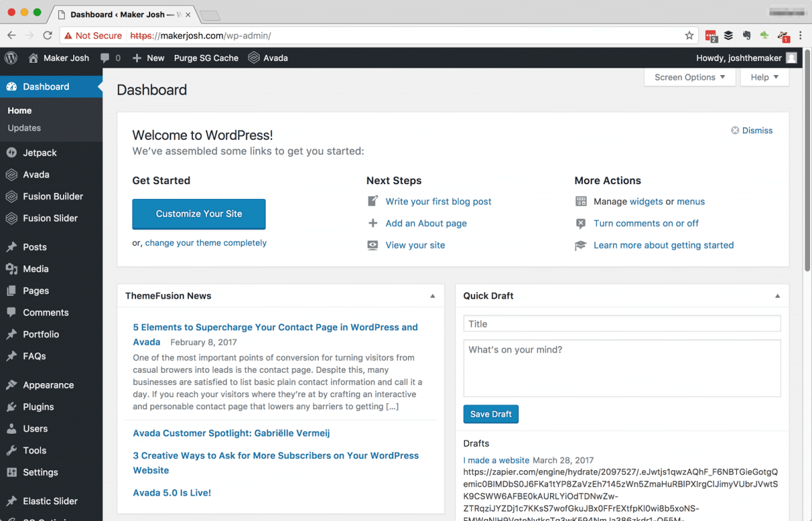Go to the Updates submenu item
The height and width of the screenshot is (521, 812).
(24, 128)
